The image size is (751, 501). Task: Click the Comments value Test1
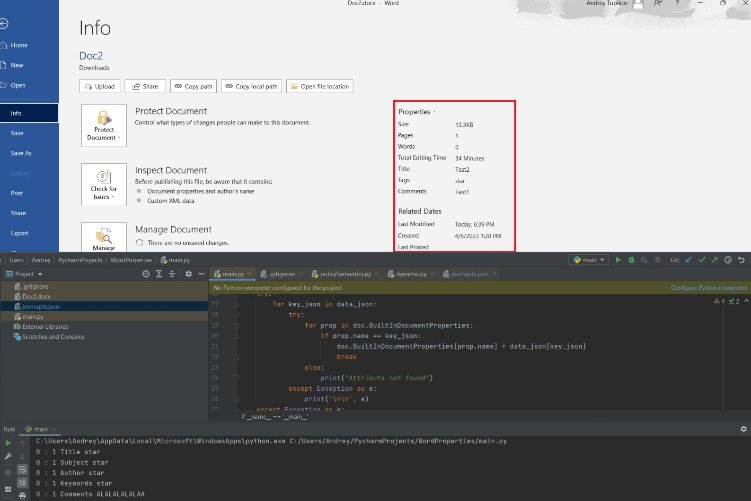click(x=462, y=192)
